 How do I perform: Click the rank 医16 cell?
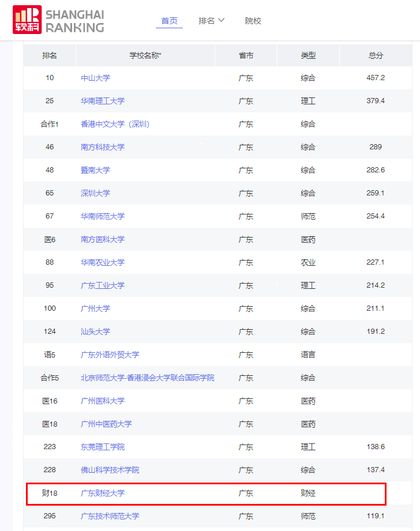(x=50, y=401)
